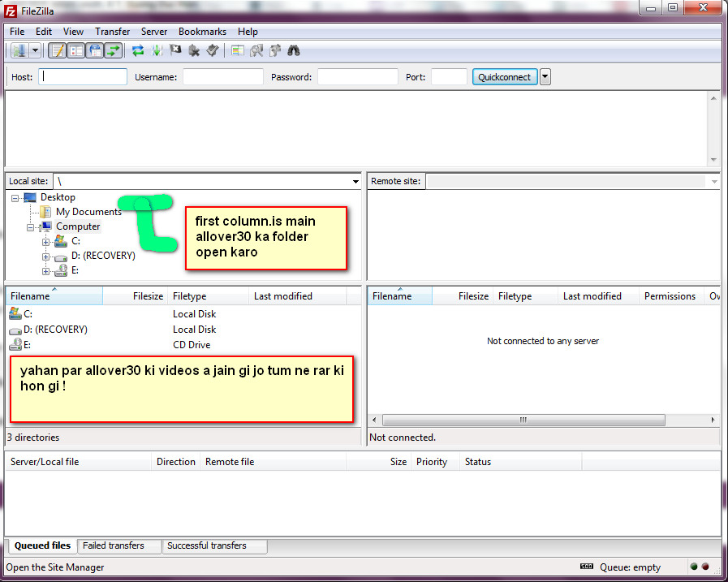The height and width of the screenshot is (582, 728).
Task: Toggle the transfer queue display
Action: (114, 50)
